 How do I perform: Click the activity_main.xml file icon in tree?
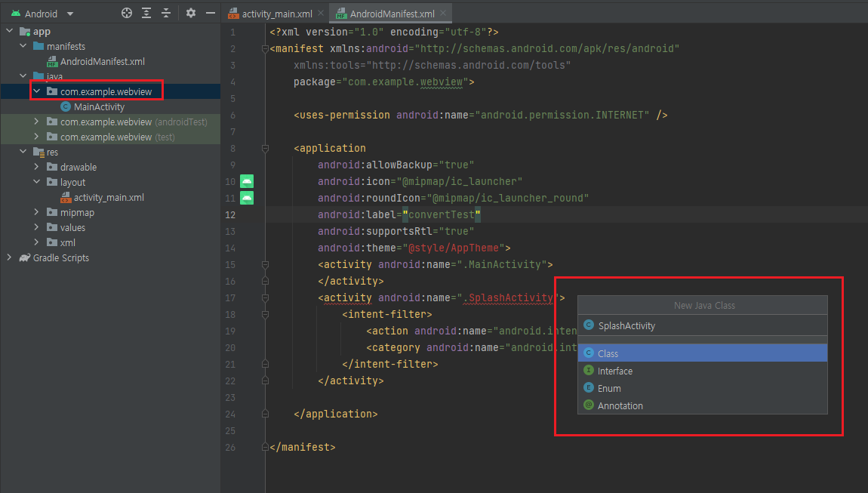[x=66, y=197]
